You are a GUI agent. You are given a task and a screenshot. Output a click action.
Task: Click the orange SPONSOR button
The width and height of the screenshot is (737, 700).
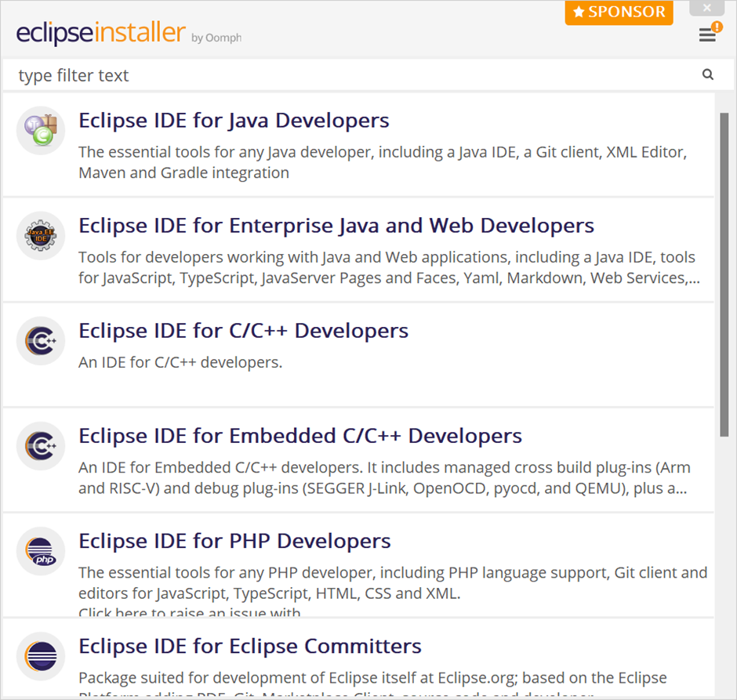[x=619, y=13]
